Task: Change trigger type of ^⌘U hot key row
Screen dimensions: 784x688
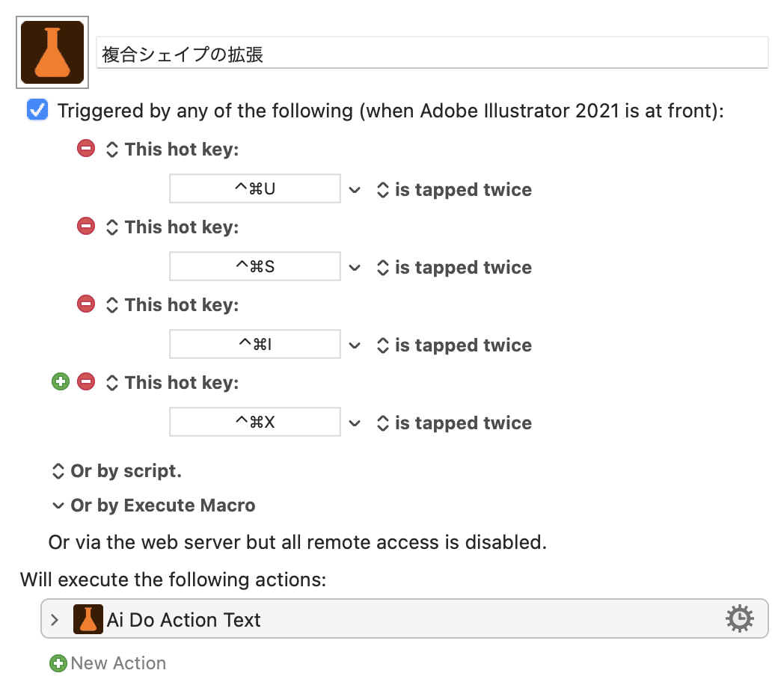Action: 112,149
